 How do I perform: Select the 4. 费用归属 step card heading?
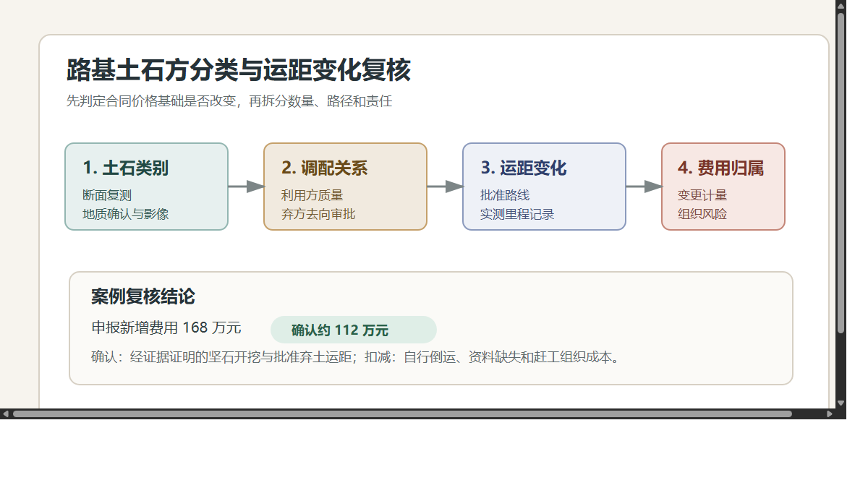click(x=721, y=168)
